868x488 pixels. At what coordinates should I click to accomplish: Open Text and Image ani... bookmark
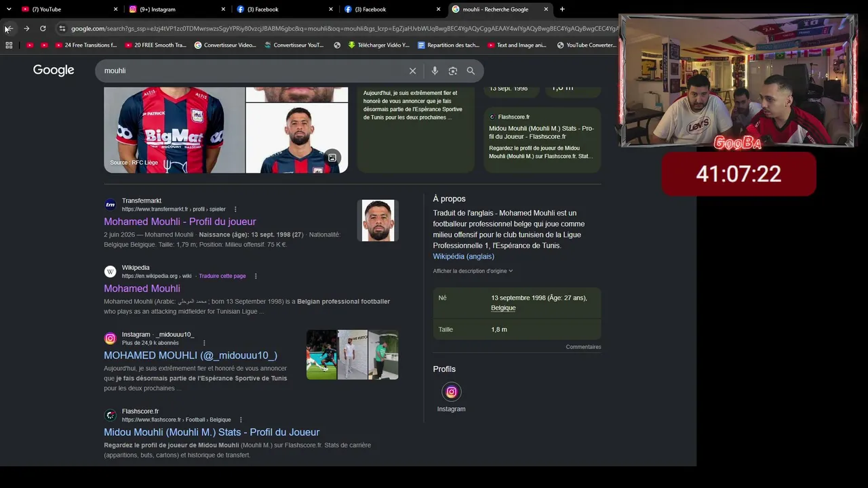517,45
